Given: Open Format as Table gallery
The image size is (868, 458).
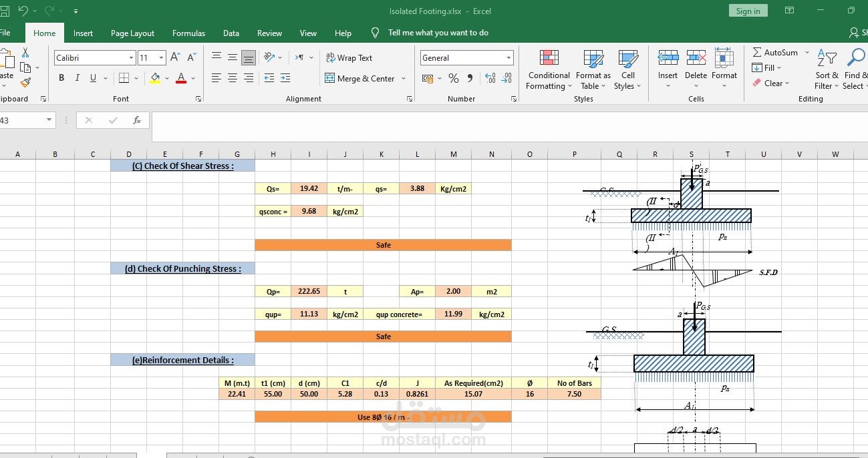Looking at the screenshot, I should pyautogui.click(x=593, y=69).
